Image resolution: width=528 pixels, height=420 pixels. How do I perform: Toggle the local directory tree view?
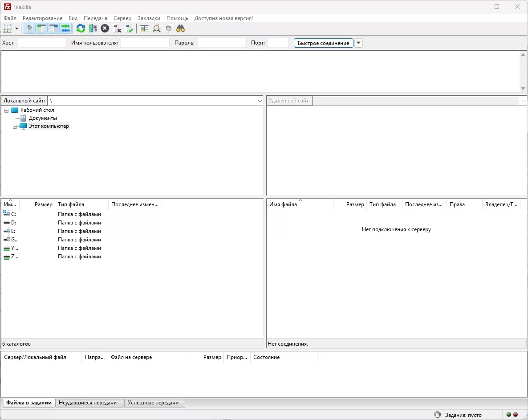pyautogui.click(x=41, y=29)
